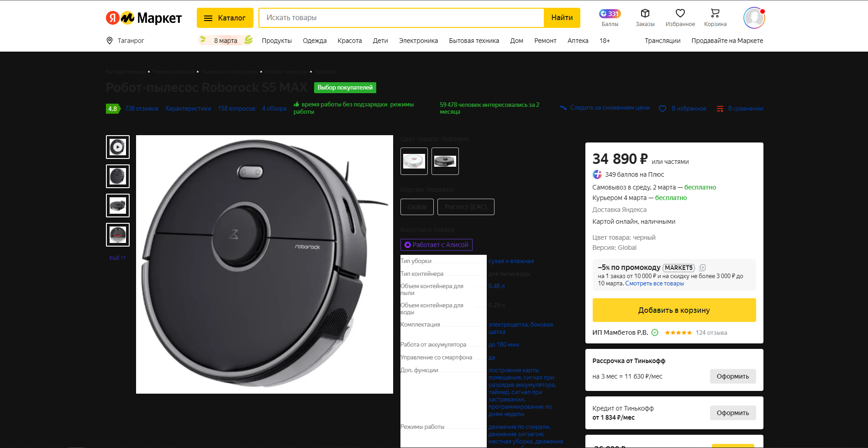Open the Аптека category
Screen dimensions: 868x448
tap(578, 41)
